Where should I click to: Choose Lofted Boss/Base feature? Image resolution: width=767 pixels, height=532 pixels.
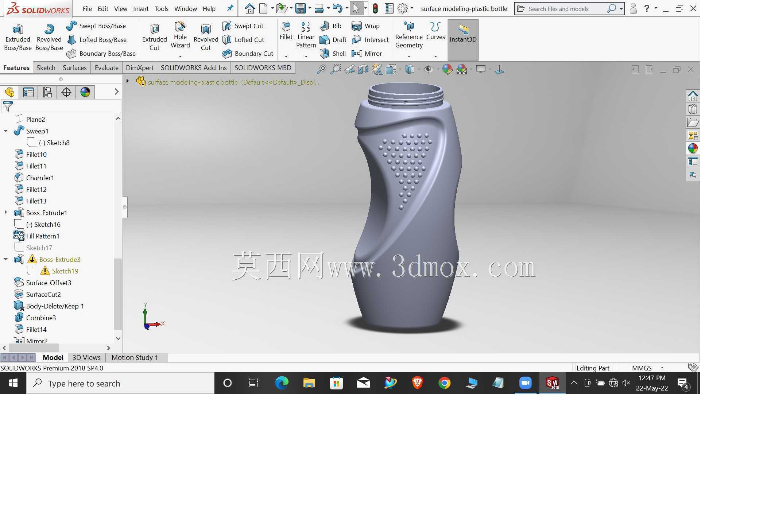(97, 40)
